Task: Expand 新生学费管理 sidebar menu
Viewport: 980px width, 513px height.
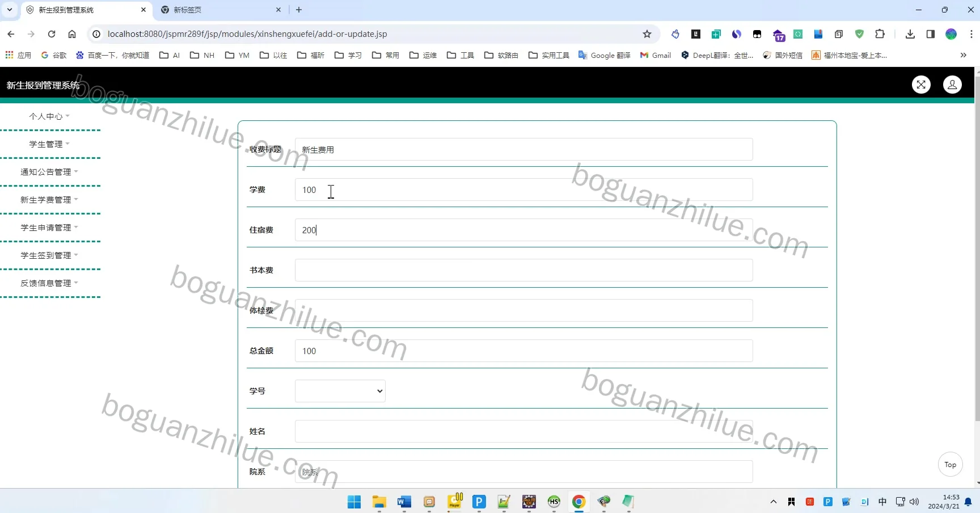Action: [49, 200]
